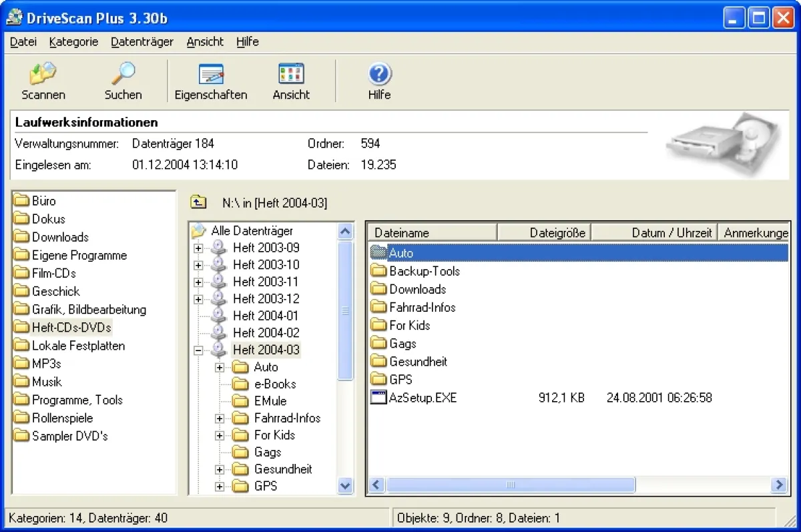Expand the Auto folder in tree
This screenshot has width=801, height=532.
click(x=220, y=368)
